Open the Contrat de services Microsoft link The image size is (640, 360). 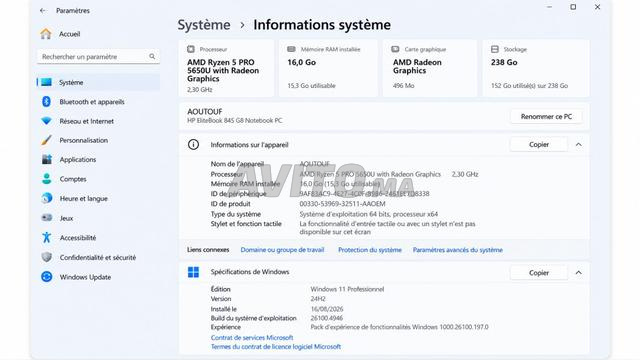(252, 338)
